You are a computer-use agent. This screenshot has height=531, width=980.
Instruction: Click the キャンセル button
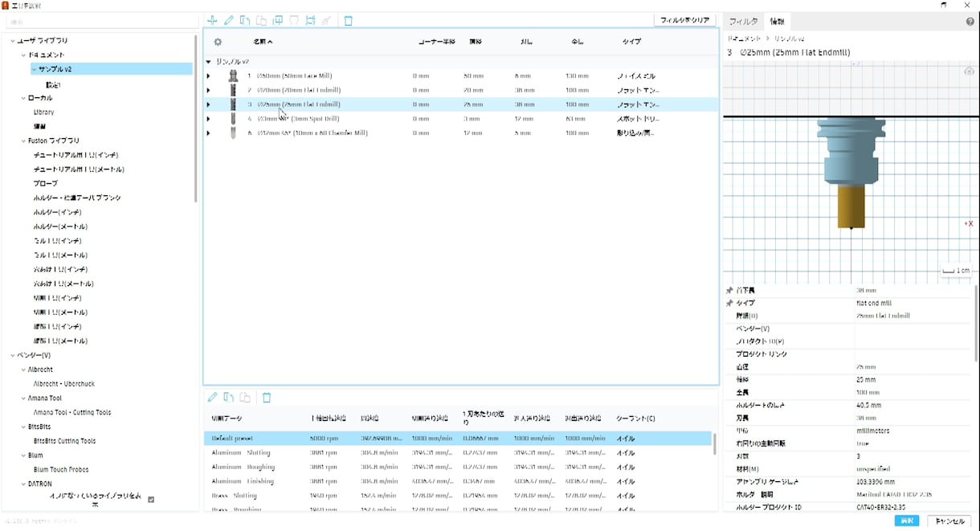949,521
